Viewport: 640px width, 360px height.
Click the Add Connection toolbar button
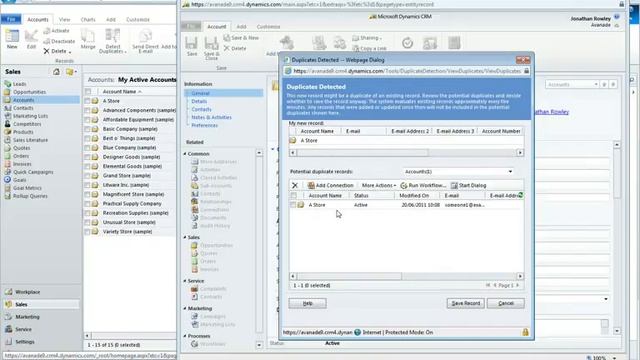(331, 185)
